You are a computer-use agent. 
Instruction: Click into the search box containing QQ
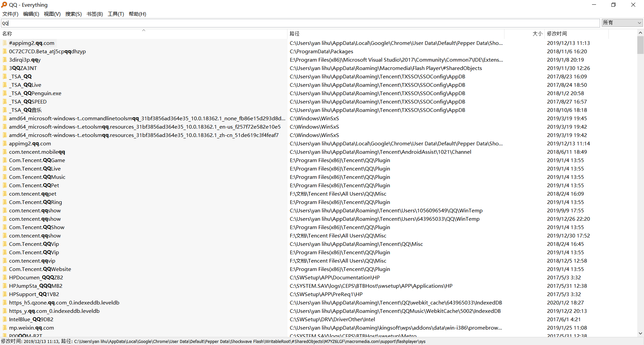pyautogui.click(x=300, y=23)
